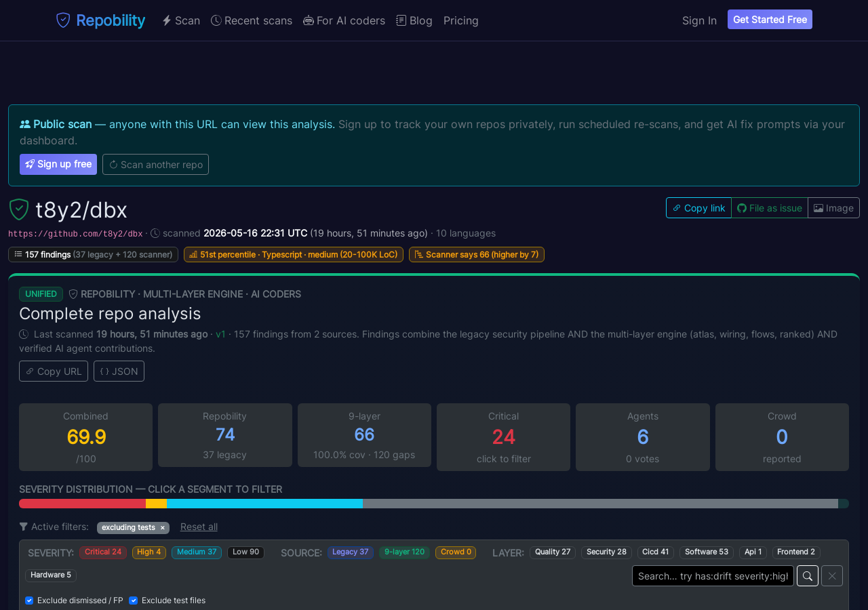Toggle the High 4 severity filter

[149, 552]
